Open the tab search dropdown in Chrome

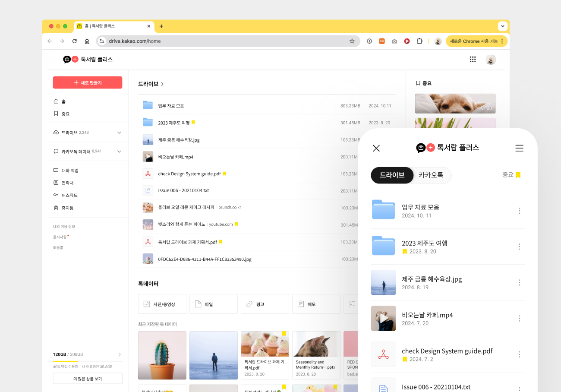coord(502,26)
